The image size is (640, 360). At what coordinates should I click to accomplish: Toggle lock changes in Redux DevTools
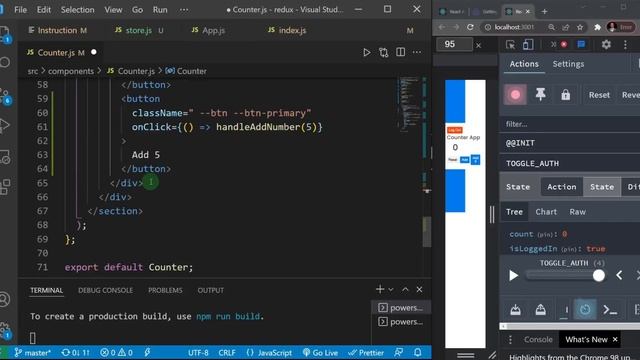(565, 95)
